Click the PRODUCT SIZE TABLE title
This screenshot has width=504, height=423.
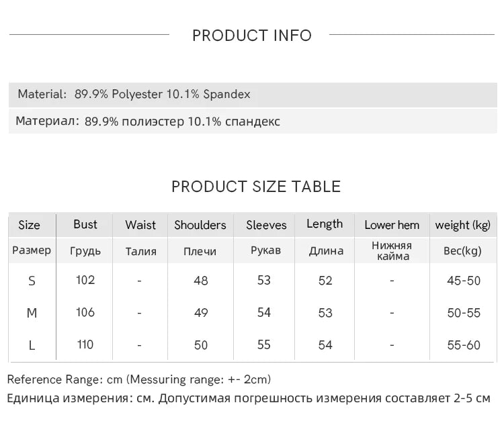click(x=256, y=187)
